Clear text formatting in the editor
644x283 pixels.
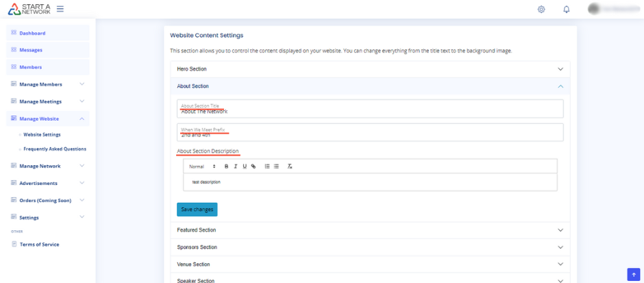[290, 167]
